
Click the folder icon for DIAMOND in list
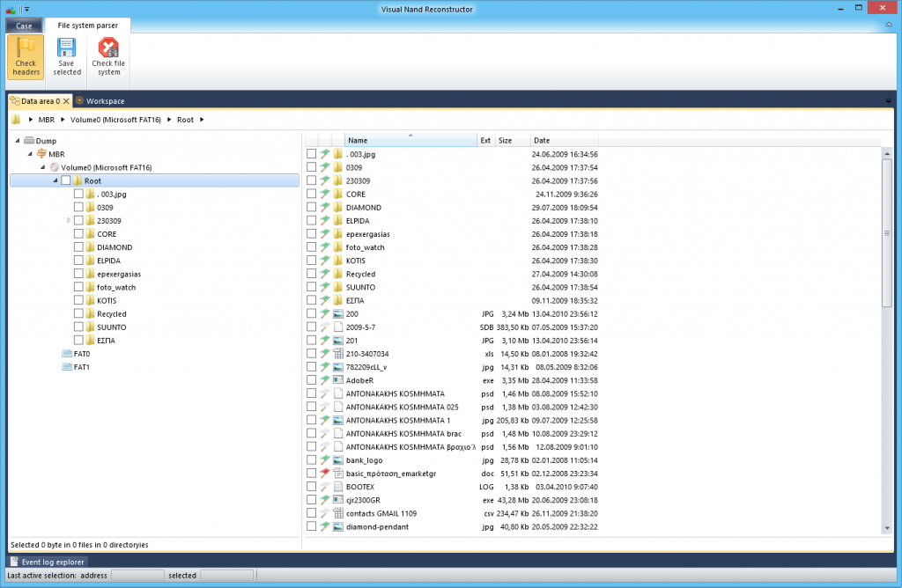click(338, 208)
